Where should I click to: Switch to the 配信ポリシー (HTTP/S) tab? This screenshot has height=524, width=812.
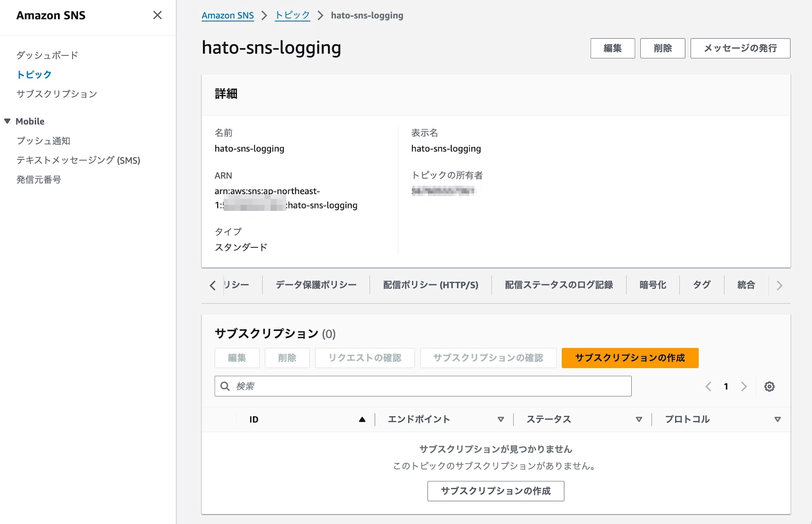tap(431, 285)
